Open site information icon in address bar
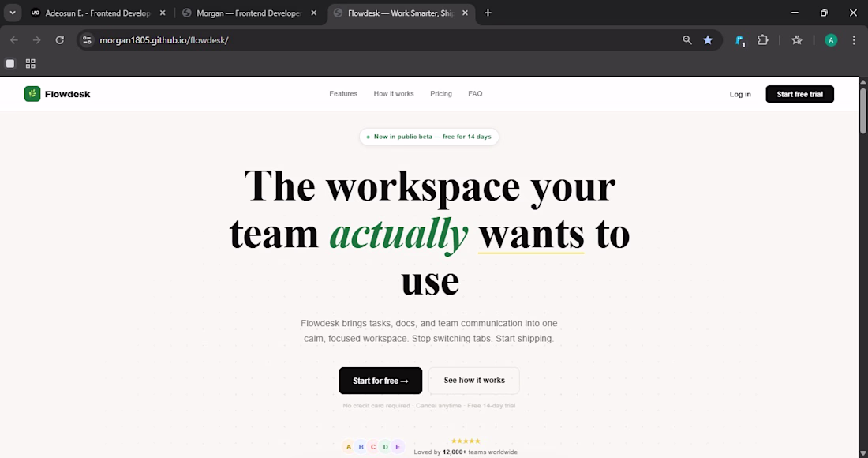This screenshot has width=868, height=458. point(87,39)
